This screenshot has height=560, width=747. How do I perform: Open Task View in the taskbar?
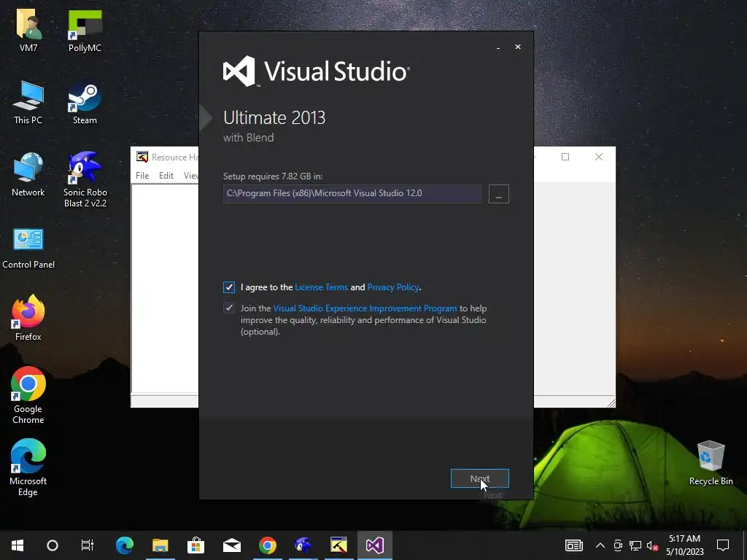pyautogui.click(x=88, y=545)
